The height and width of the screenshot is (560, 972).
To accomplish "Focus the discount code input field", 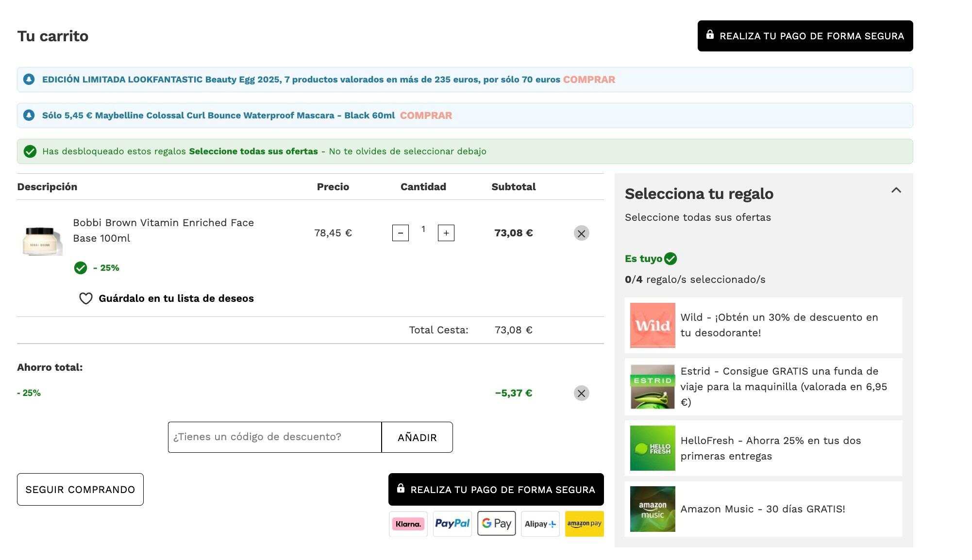I will tap(275, 437).
